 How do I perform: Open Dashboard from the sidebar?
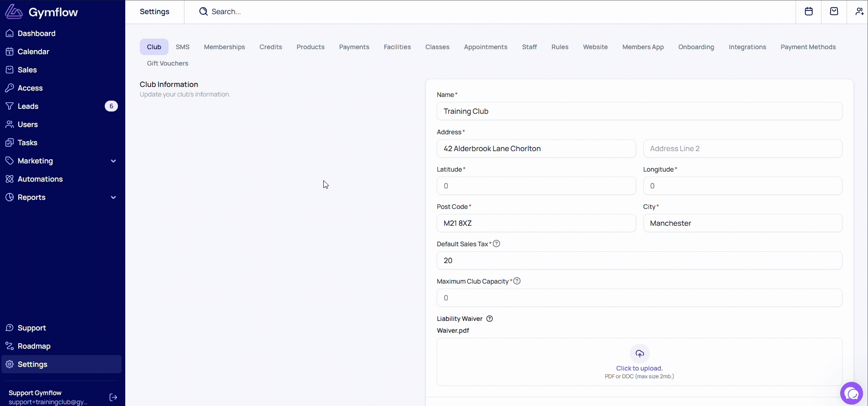coord(36,33)
